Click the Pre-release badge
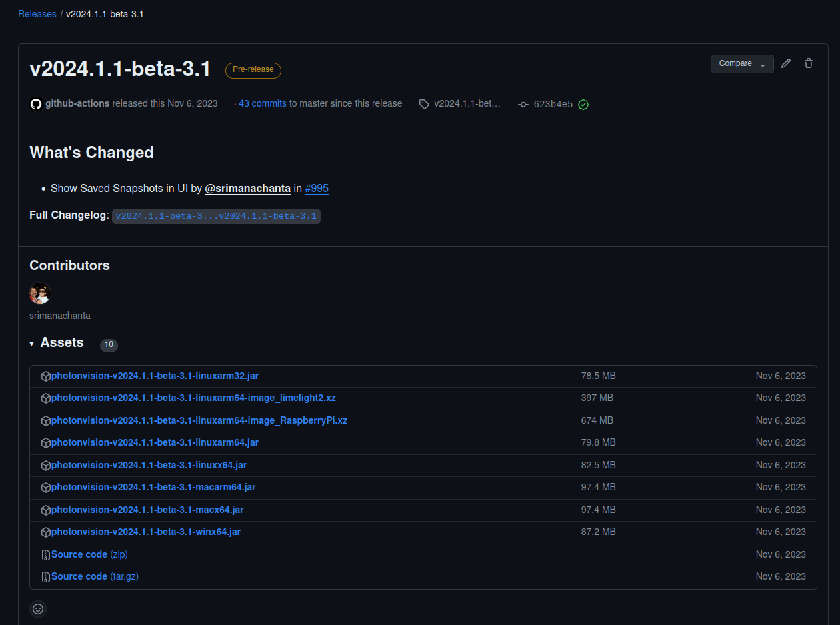 [x=253, y=70]
